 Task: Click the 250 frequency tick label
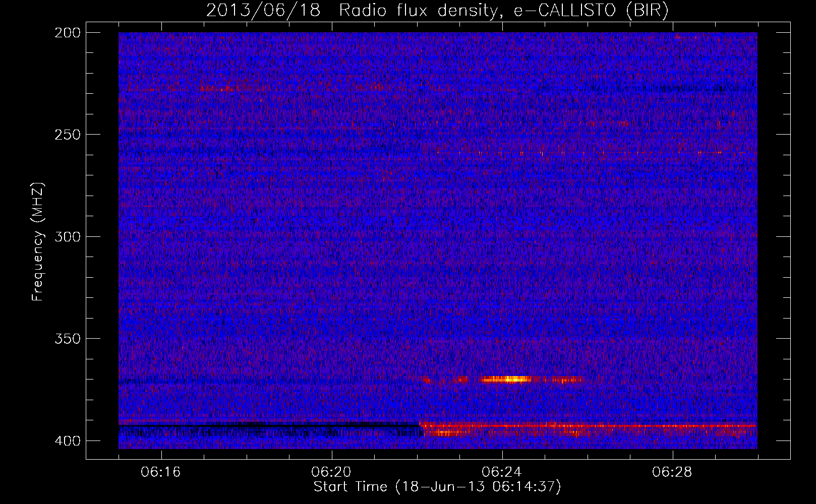pyautogui.click(x=67, y=135)
